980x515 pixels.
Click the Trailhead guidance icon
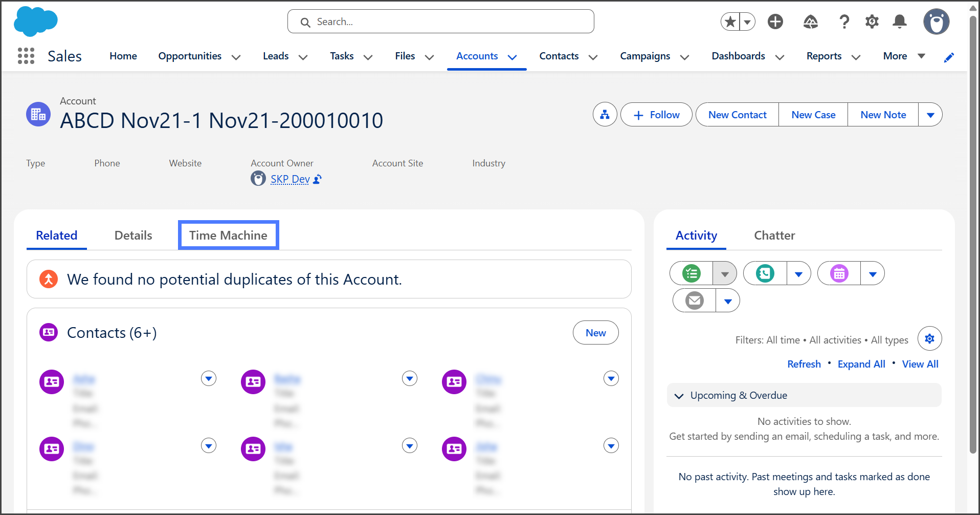(x=810, y=22)
